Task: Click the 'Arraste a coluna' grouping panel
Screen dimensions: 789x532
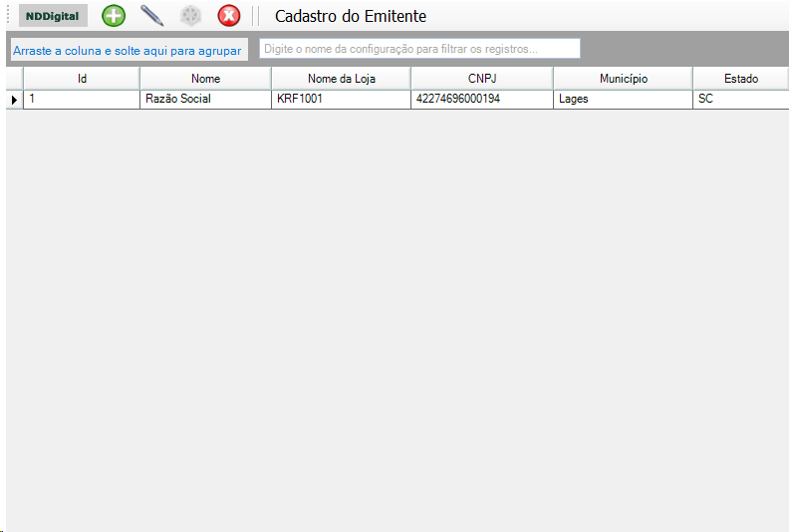Action: tap(130, 51)
